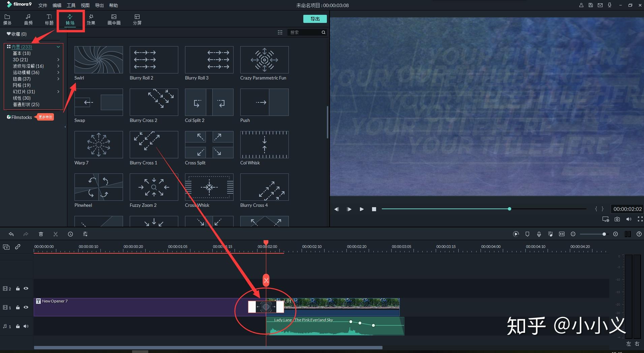The image size is (644, 353).
Task: Open preview display settings monitor icon
Action: pos(606,219)
